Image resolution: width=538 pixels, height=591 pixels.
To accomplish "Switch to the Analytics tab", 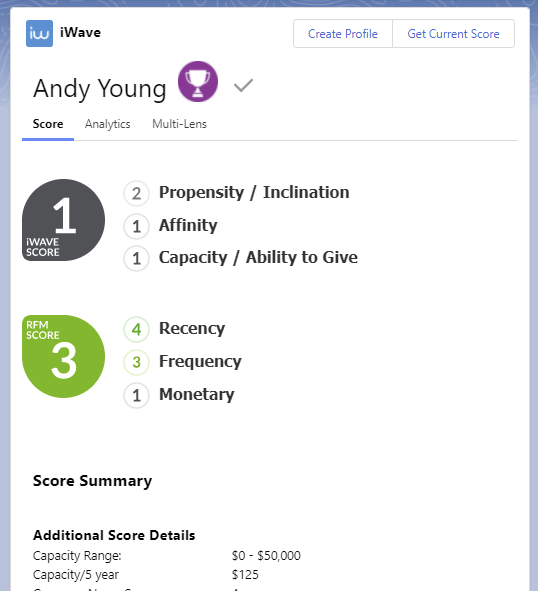I will click(107, 124).
